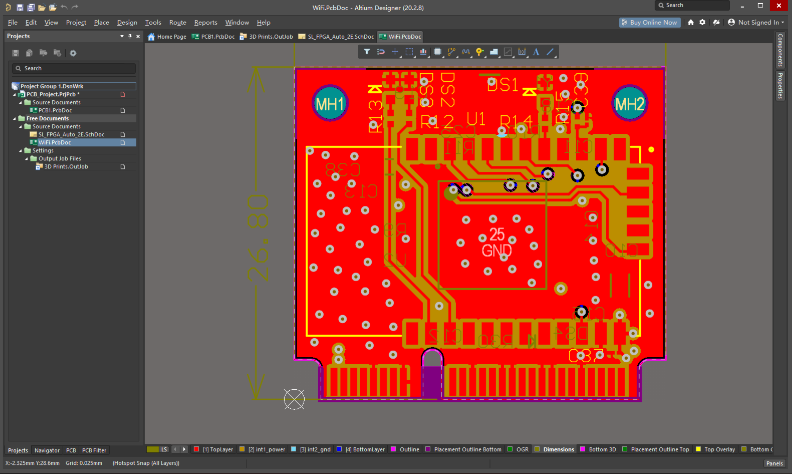Screen dimensions: 792x474
Task: Start Interactive Routing tool
Action: click(x=452, y=52)
